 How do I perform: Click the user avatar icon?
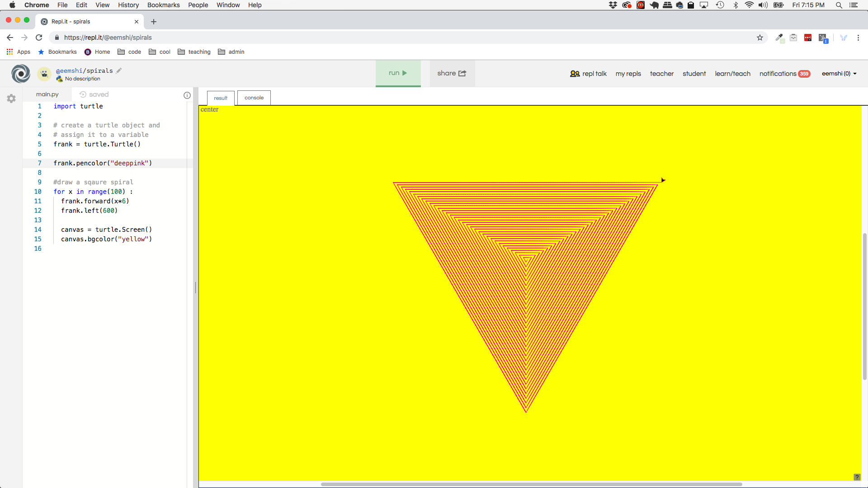point(44,74)
